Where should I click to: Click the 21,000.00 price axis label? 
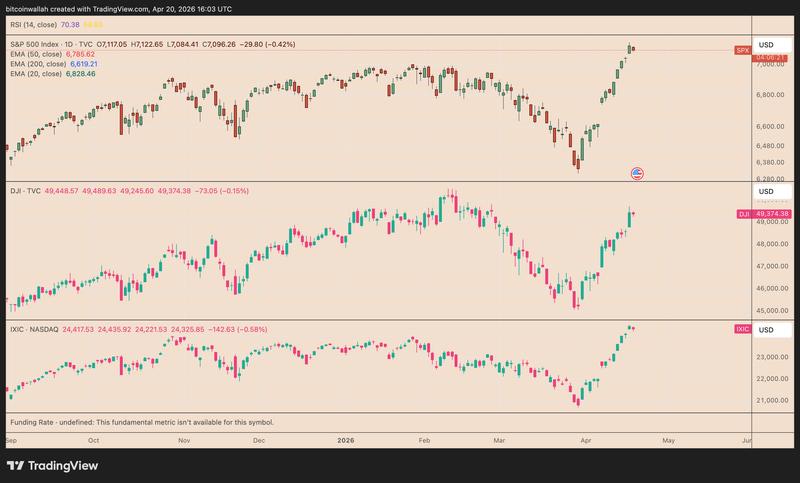(772, 401)
